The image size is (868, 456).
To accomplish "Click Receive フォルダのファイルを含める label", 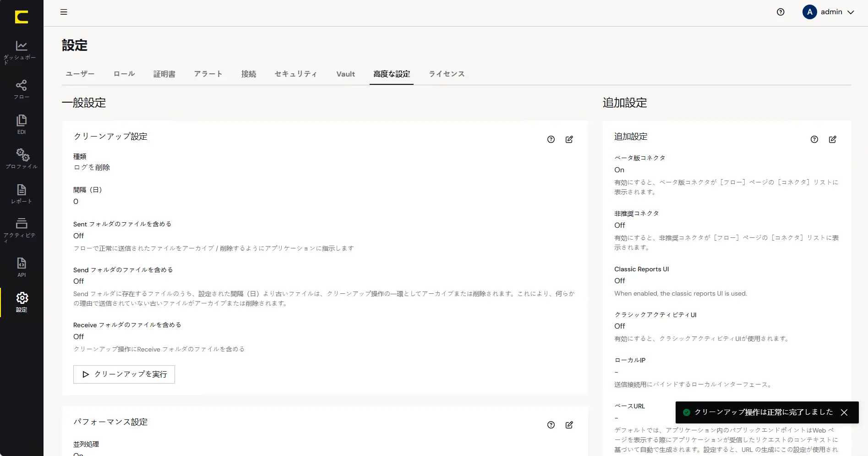I will (x=127, y=325).
